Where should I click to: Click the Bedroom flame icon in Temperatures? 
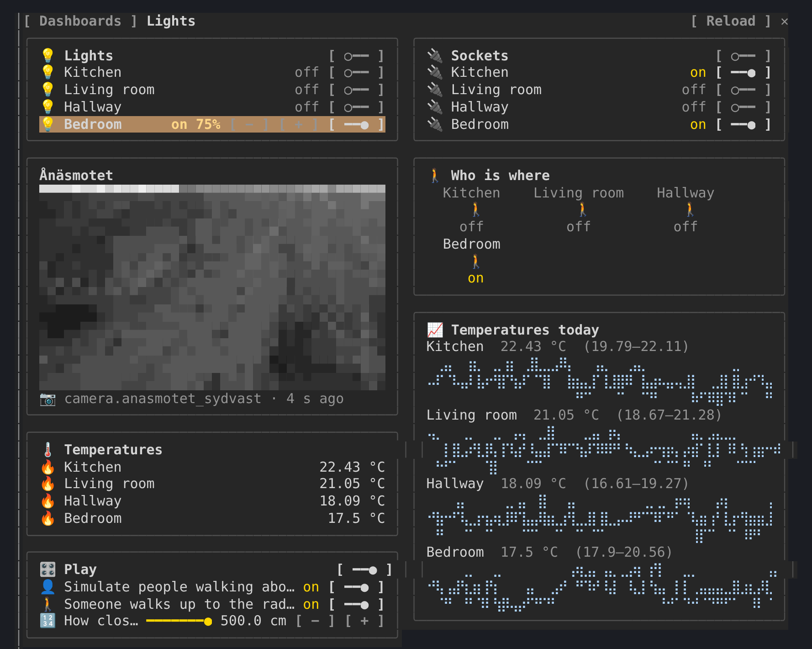click(x=47, y=518)
